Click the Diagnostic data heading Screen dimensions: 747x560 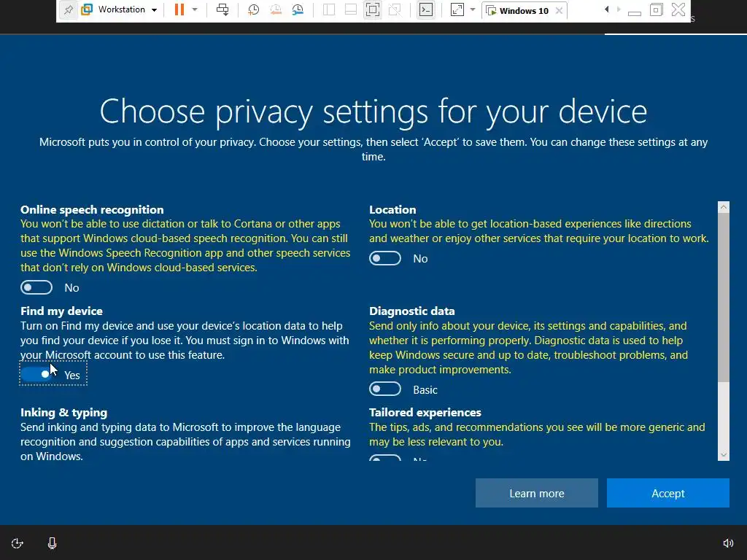(x=411, y=311)
